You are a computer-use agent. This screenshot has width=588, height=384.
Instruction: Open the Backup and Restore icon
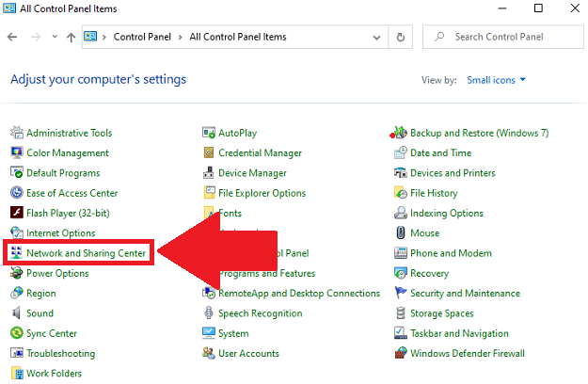401,134
